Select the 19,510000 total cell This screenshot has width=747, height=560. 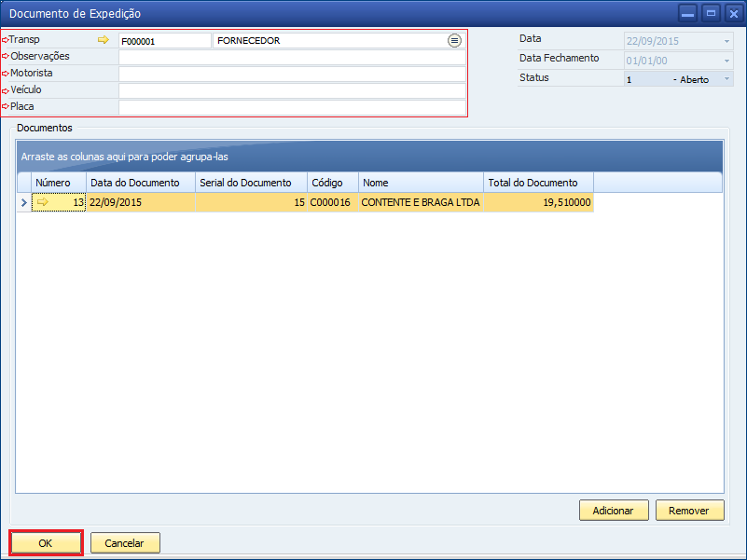click(x=538, y=202)
